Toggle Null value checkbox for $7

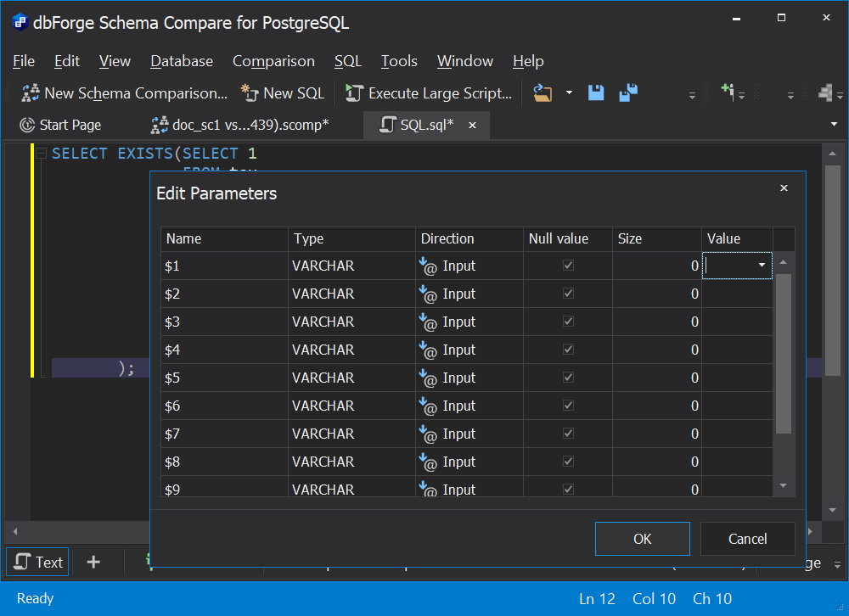pos(568,433)
